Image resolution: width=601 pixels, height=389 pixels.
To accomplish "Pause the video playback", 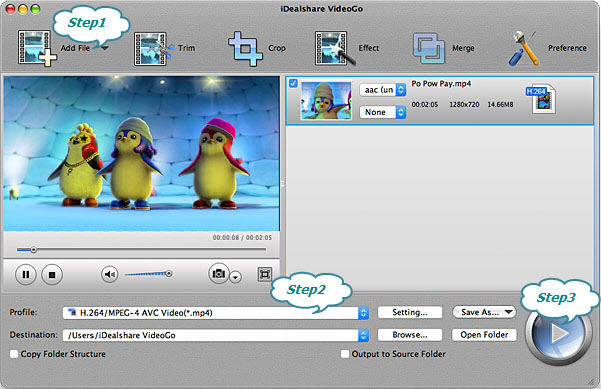I will coord(26,274).
